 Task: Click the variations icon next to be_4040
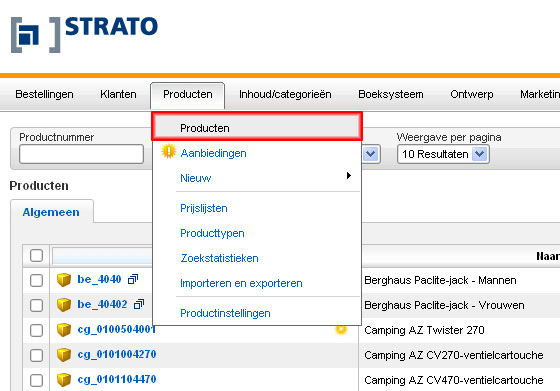pyautogui.click(x=133, y=279)
